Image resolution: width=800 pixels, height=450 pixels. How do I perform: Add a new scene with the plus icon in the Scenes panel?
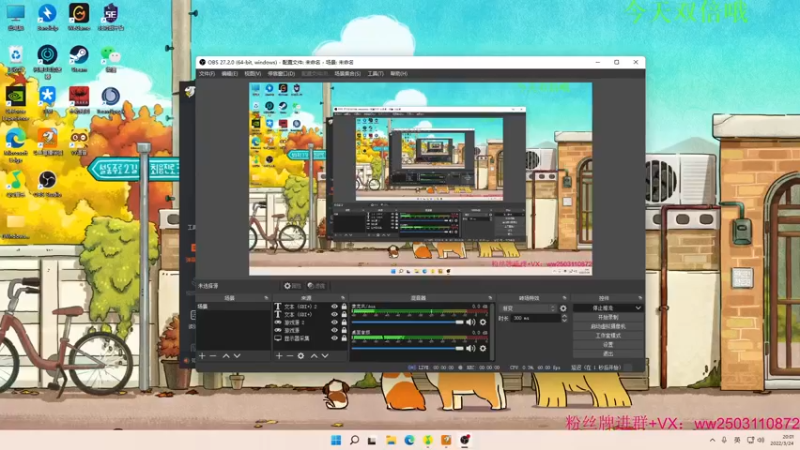pos(202,356)
